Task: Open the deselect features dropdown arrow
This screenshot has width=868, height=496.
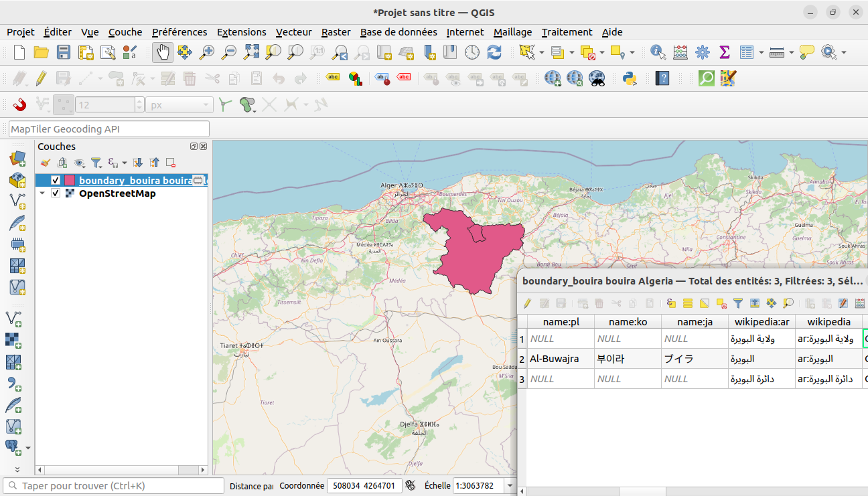Action: pyautogui.click(x=602, y=52)
